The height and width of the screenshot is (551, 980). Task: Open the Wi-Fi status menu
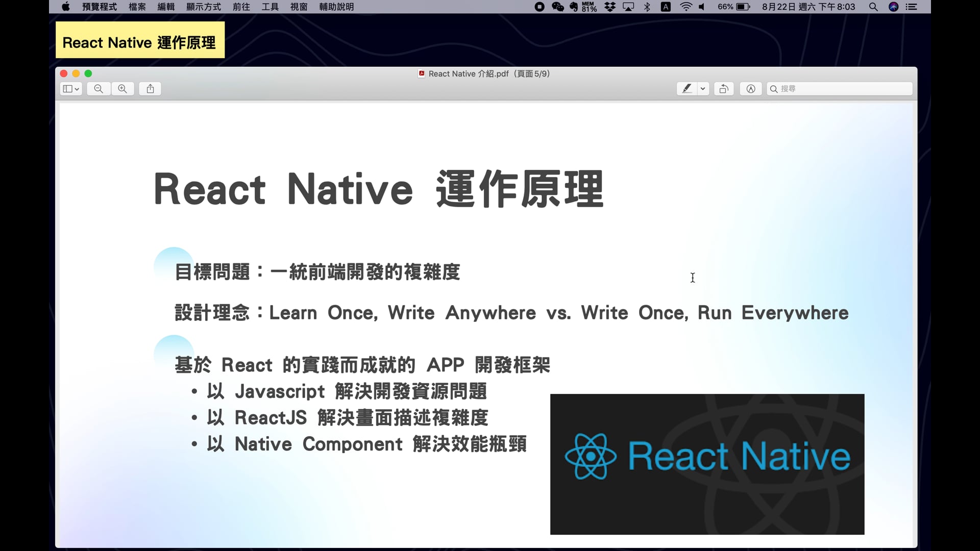coord(686,7)
